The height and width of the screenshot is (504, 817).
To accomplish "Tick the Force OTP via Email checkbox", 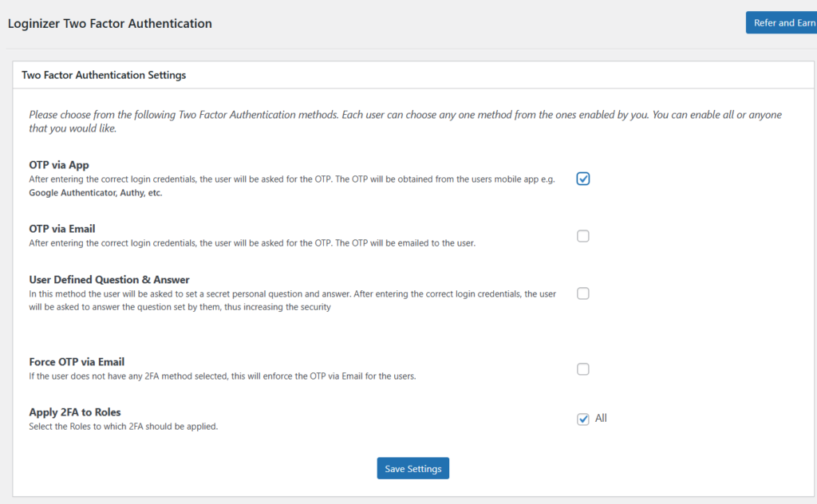I will 583,369.
